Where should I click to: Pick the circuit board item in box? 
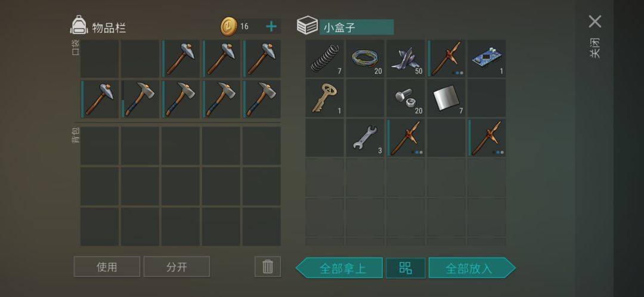coord(487,58)
